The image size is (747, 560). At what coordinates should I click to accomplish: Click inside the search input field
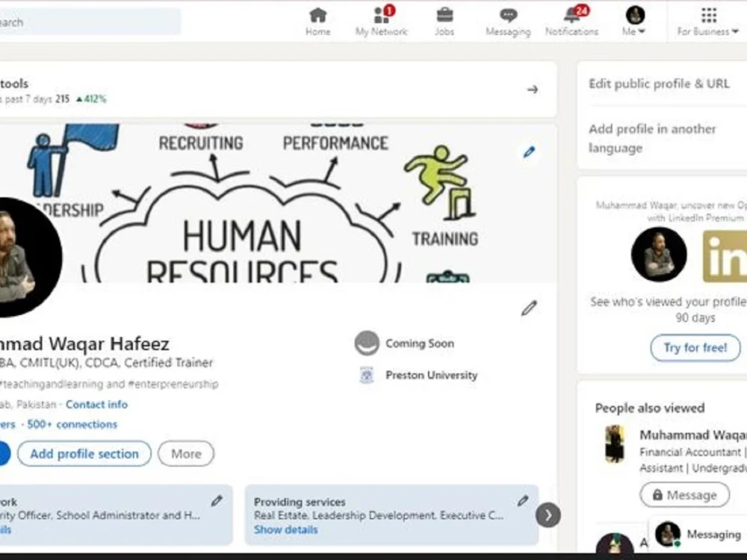90,22
